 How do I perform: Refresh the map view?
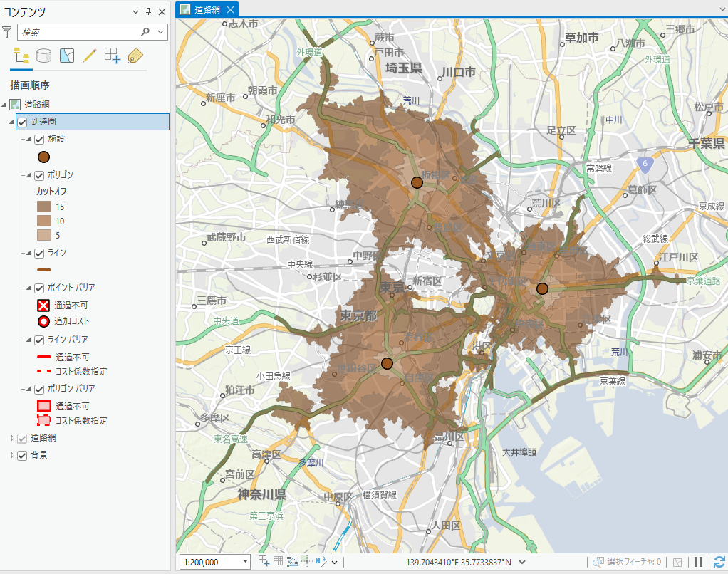pyautogui.click(x=719, y=562)
